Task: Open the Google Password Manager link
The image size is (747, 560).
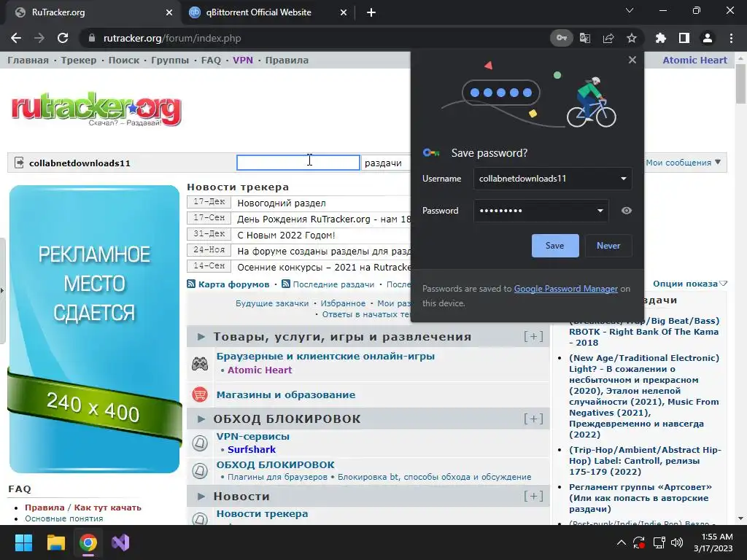Action: point(565,289)
